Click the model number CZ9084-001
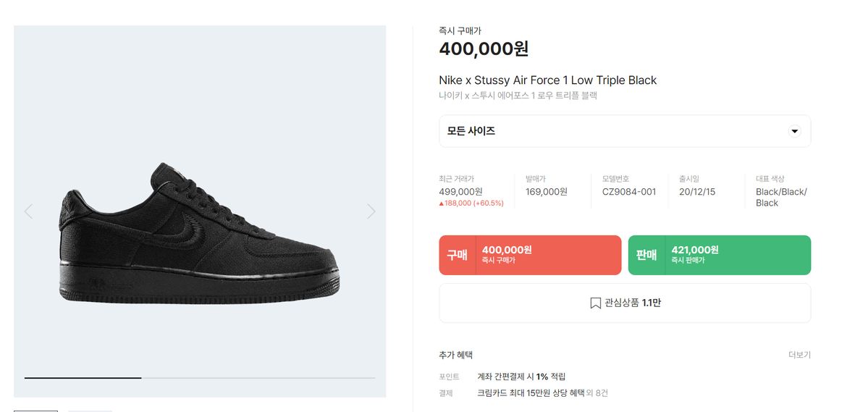 [629, 192]
